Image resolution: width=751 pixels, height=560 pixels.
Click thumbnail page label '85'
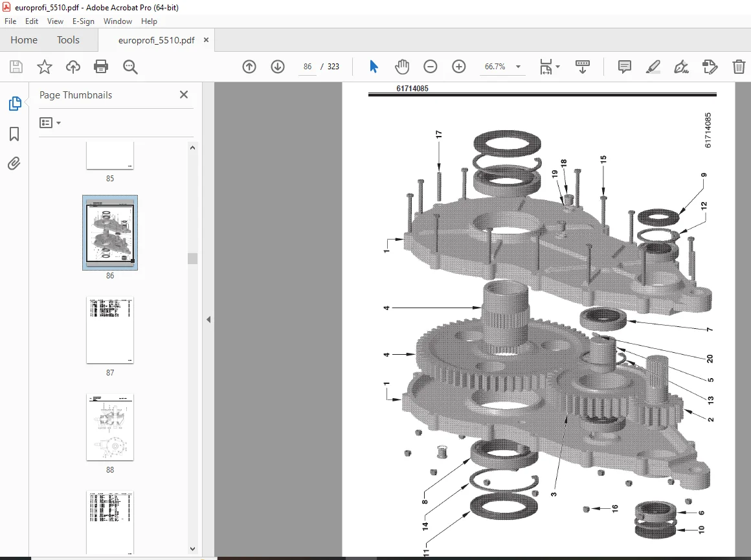pos(110,178)
